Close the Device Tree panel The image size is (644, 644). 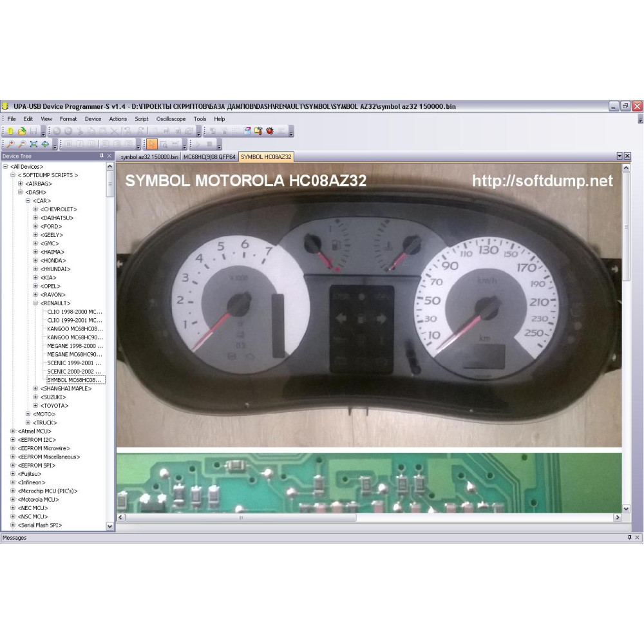pos(109,156)
